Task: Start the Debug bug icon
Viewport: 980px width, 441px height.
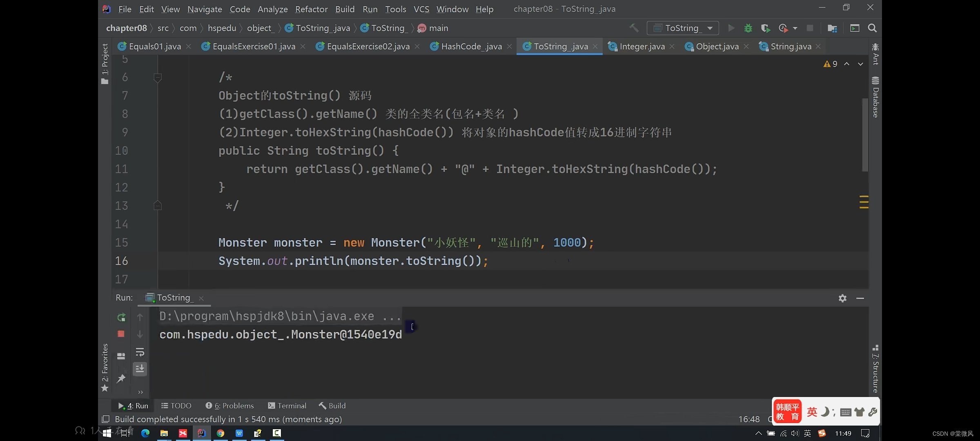Action: tap(748, 28)
